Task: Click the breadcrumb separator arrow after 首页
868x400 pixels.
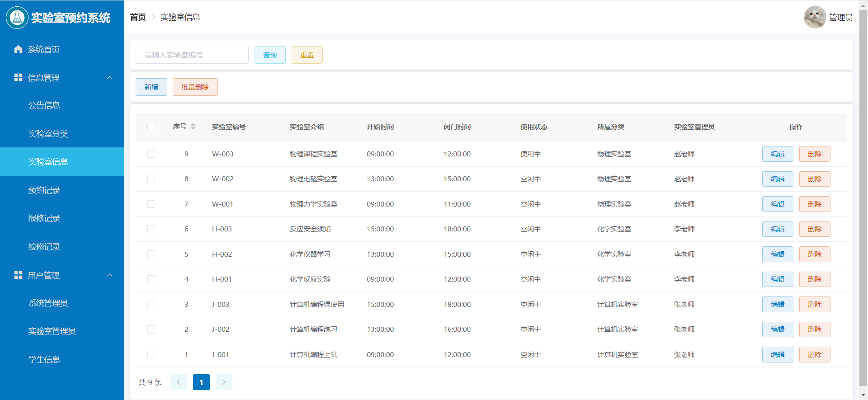Action: [153, 17]
